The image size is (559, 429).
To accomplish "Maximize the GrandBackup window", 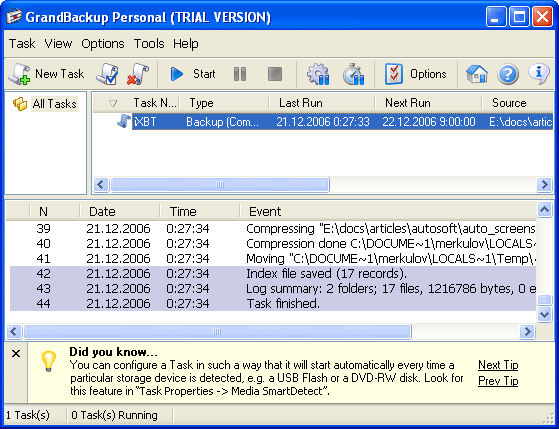I will (519, 16).
